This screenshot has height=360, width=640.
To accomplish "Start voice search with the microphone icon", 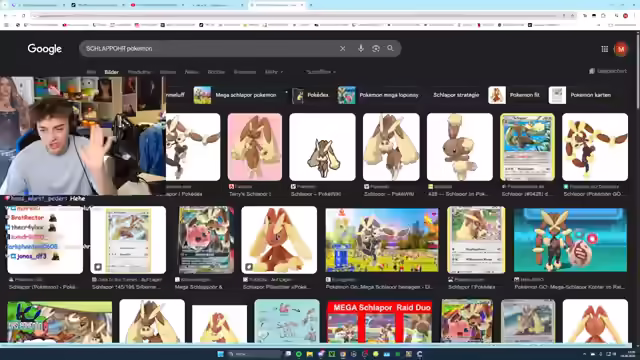I will tap(361, 49).
